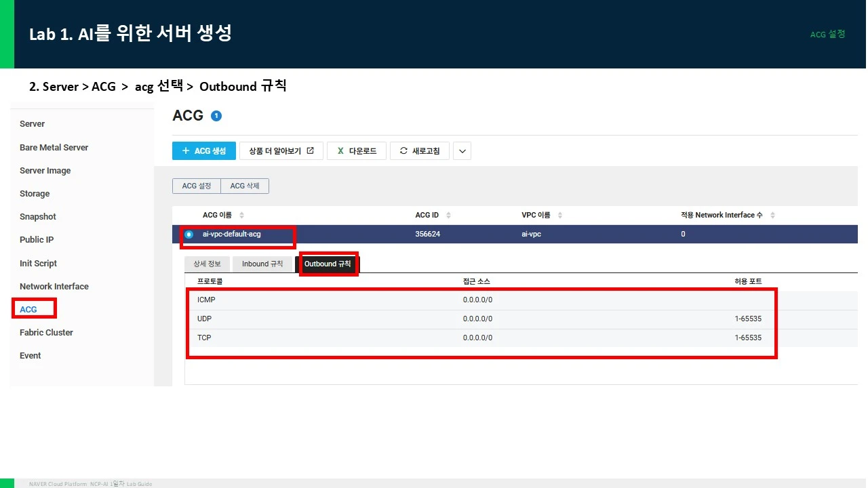Go to Public IP menu
This screenshot has height=488, width=868.
point(37,240)
